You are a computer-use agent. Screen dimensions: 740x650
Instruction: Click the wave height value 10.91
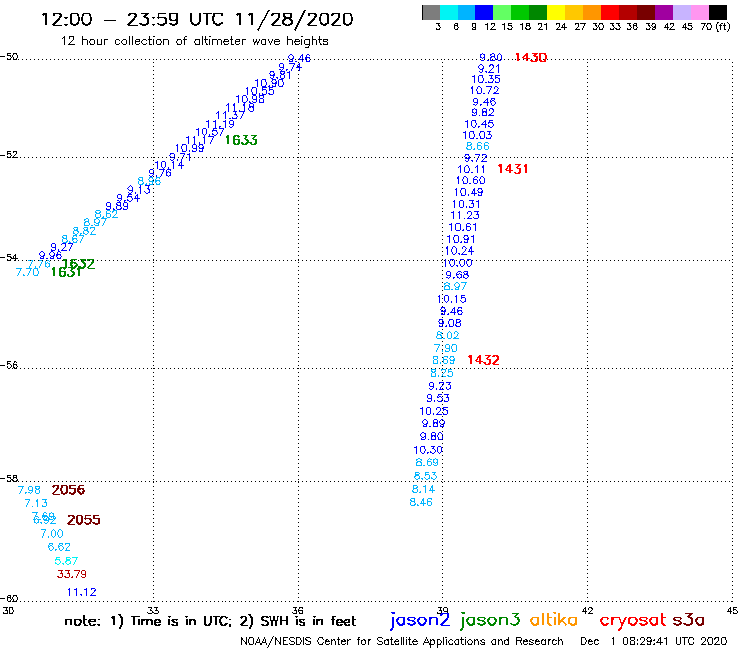click(461, 240)
